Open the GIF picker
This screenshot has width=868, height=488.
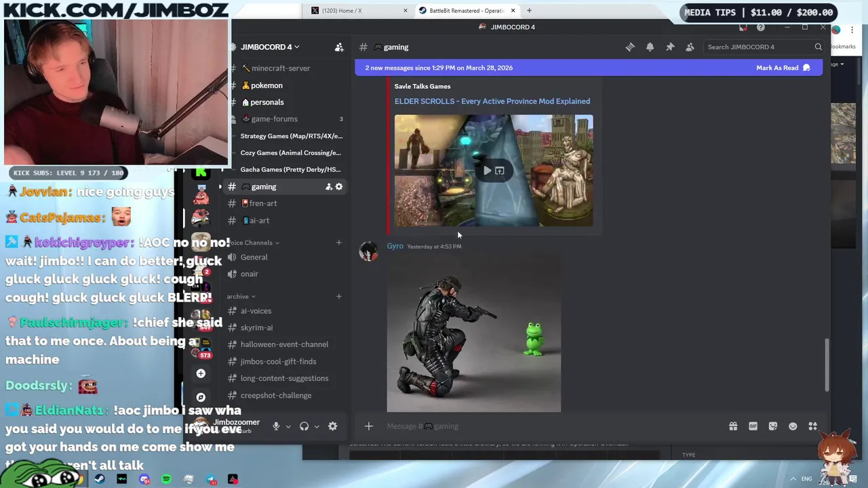(x=753, y=426)
